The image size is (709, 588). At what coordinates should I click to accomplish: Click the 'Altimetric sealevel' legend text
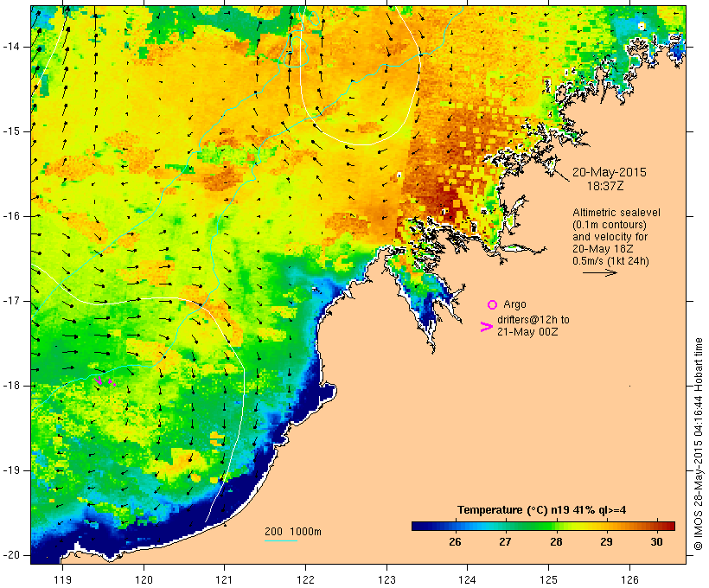pos(616,213)
